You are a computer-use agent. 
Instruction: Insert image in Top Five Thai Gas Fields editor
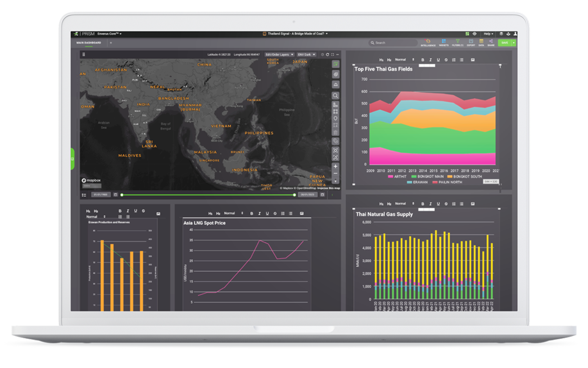[x=473, y=60]
